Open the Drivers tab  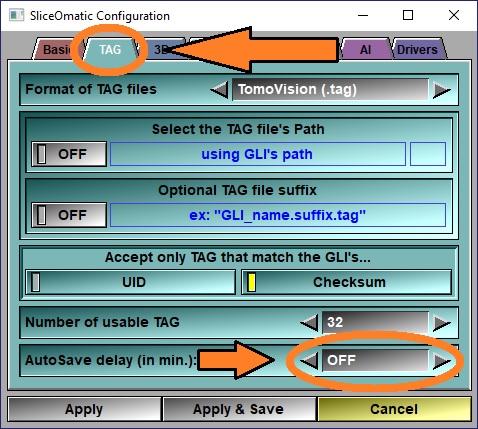[417, 50]
